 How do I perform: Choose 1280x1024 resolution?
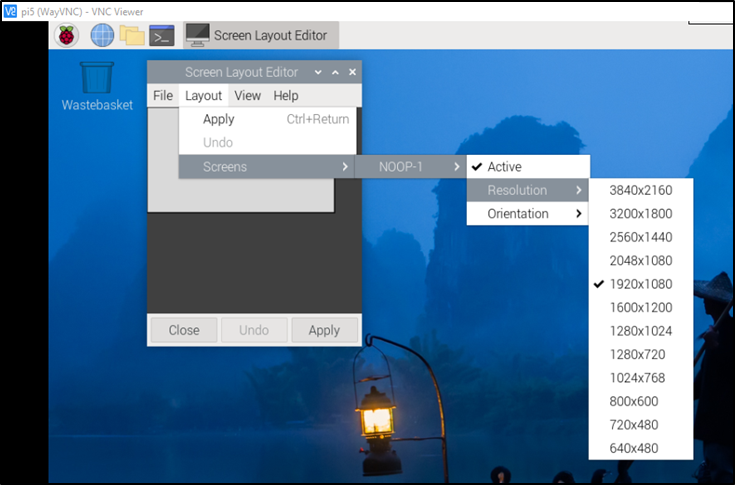click(x=641, y=331)
